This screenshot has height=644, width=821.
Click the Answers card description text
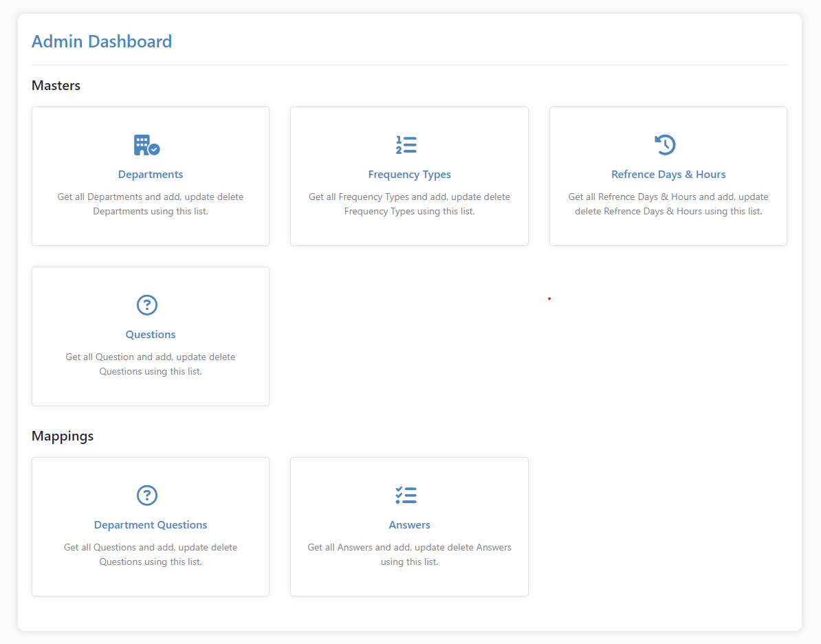pyautogui.click(x=409, y=555)
